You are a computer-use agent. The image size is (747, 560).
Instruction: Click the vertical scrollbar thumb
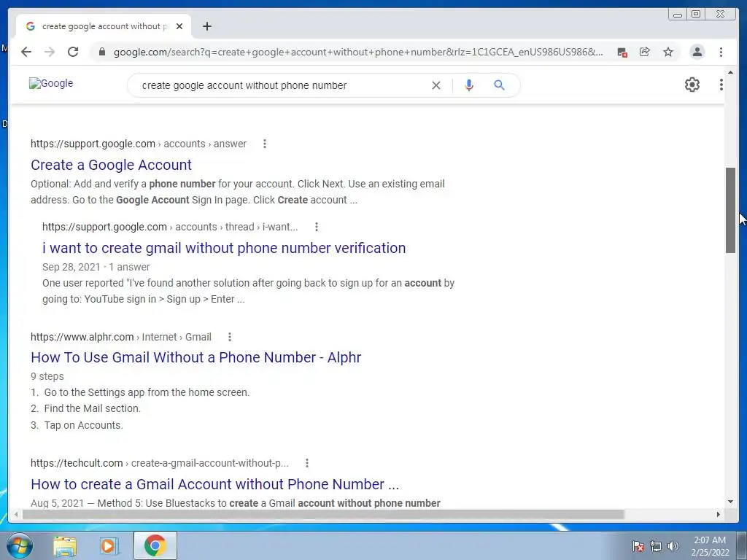(730, 210)
